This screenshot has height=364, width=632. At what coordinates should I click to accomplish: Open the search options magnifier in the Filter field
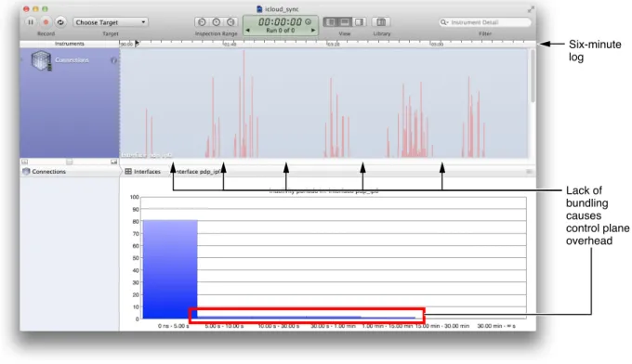444,22
